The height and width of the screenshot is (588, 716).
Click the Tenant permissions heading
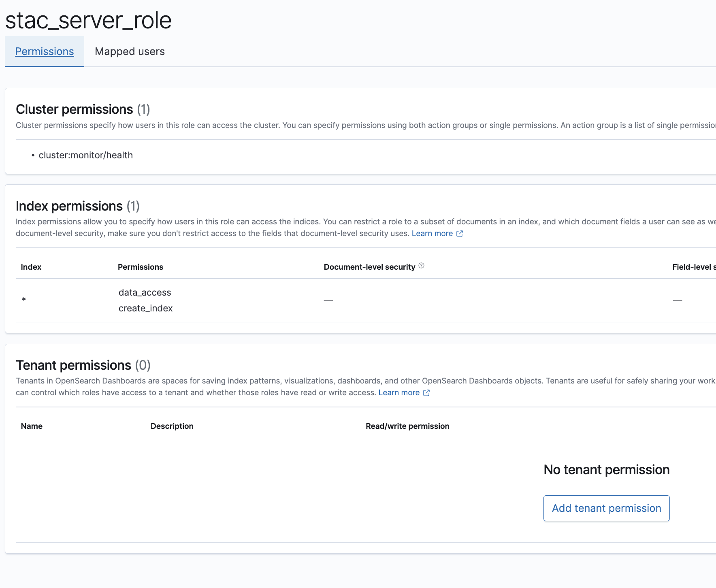[83, 365]
